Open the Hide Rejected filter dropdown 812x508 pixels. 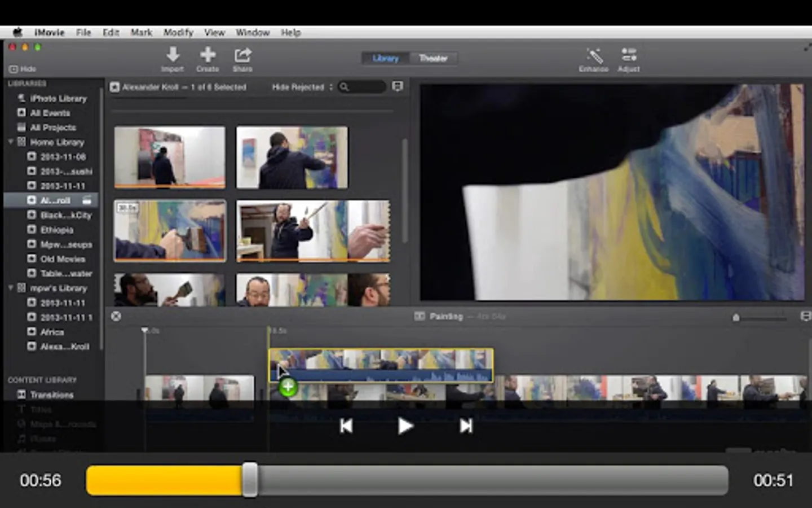click(302, 87)
